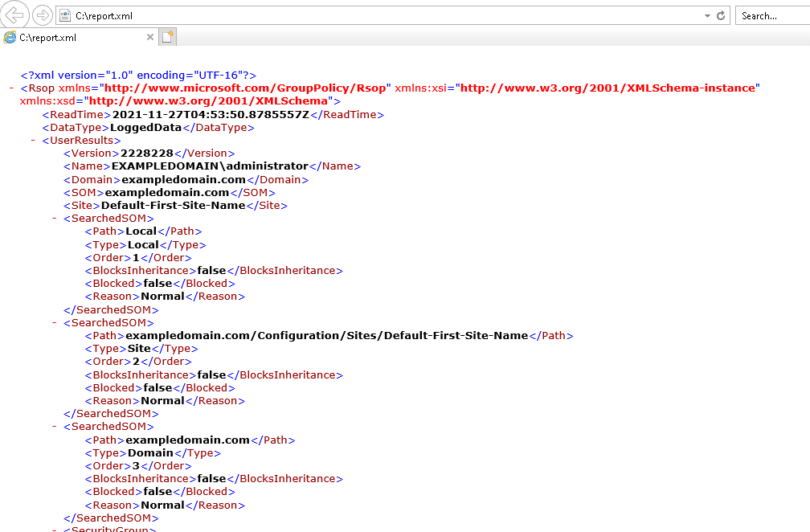Click the Type value Site
This screenshot has width=810, height=532.
tap(139, 349)
